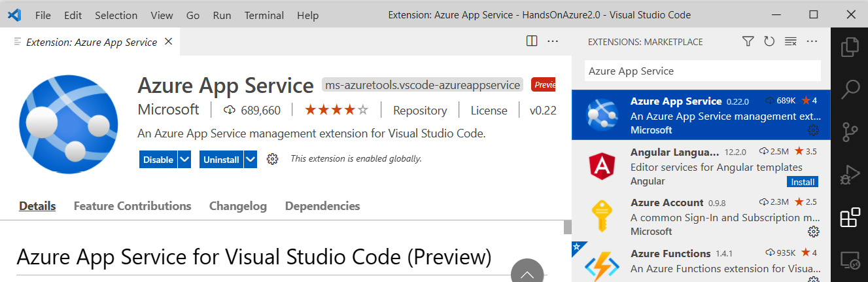868x282 pixels.
Task: Close the Extension: Azure App Service tab
Action: [168, 41]
